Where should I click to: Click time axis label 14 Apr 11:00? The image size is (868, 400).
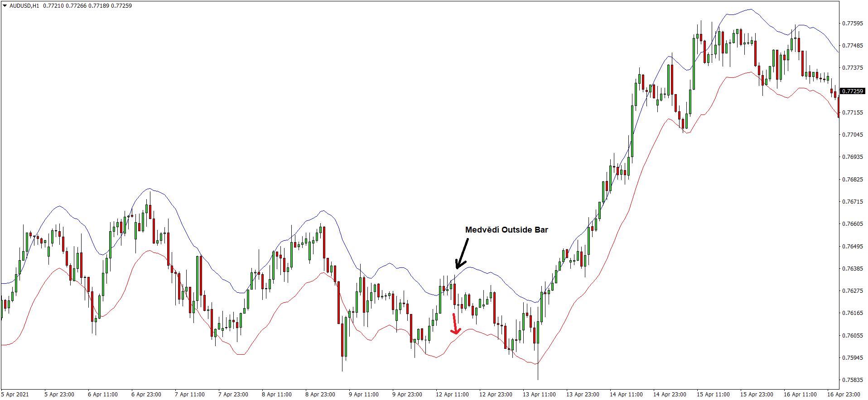pyautogui.click(x=626, y=394)
